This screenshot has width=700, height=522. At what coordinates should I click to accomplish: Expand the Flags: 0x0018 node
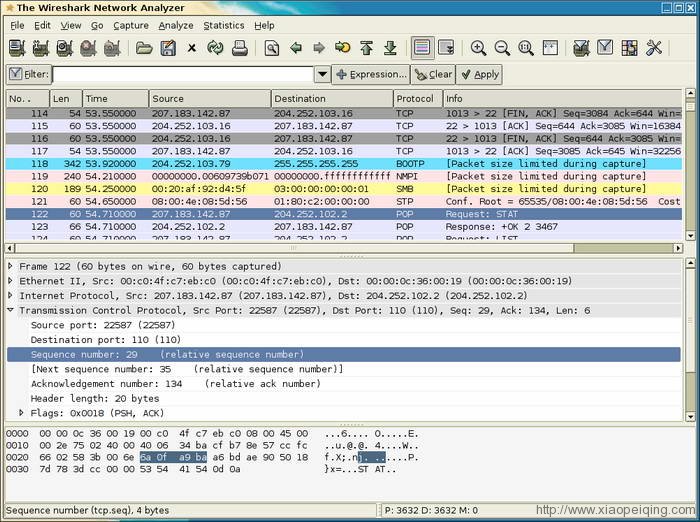21,413
